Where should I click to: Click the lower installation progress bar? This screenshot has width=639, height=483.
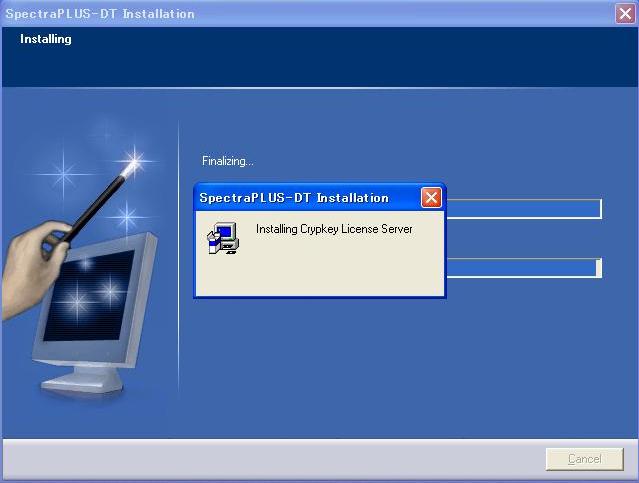pos(524,268)
